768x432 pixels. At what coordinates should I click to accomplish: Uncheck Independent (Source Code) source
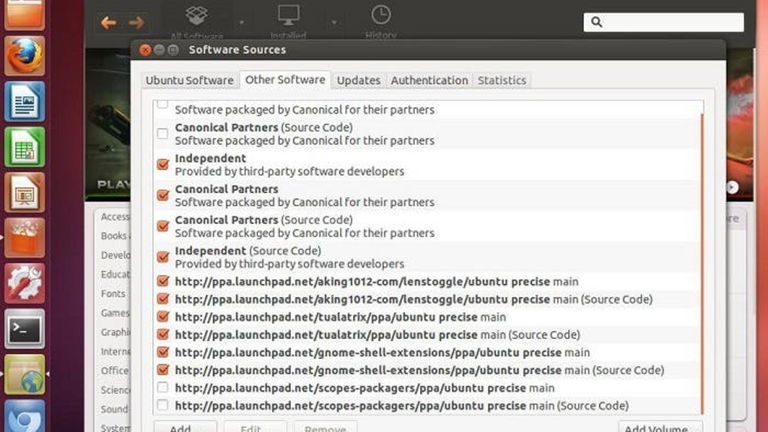163,257
